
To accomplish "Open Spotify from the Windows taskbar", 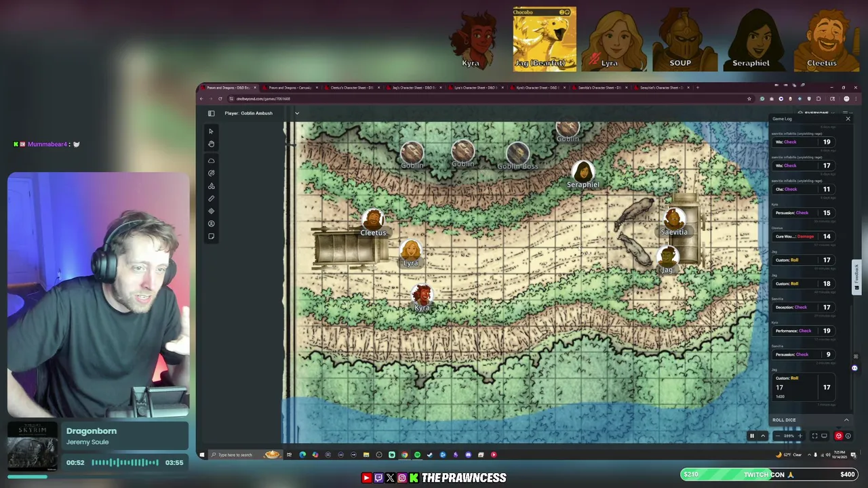I will tap(417, 455).
